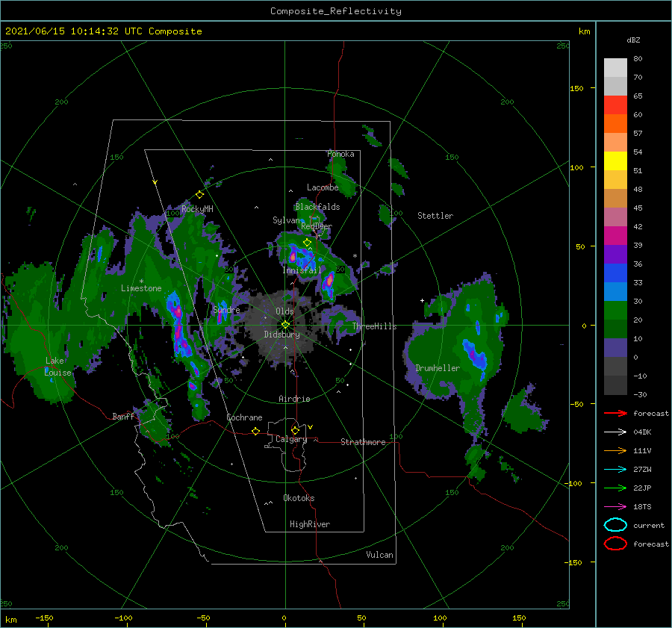
Task: Select the orange 111V arrow in legend
Action: 615,450
